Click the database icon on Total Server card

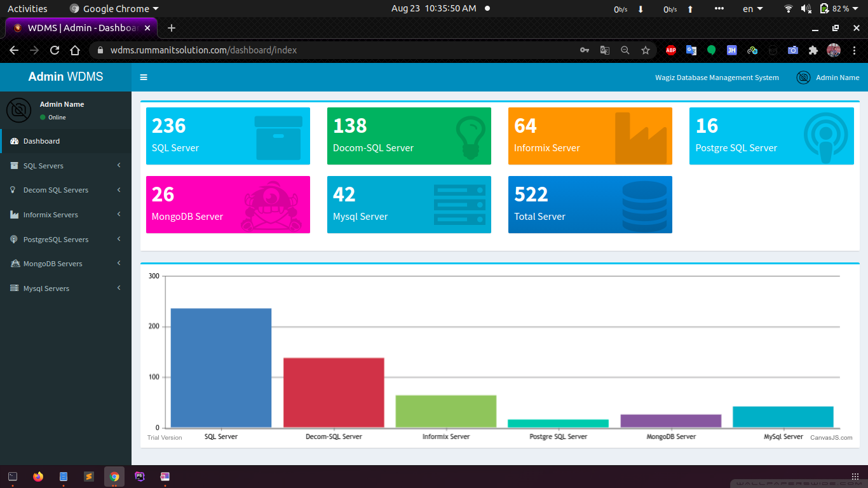644,206
